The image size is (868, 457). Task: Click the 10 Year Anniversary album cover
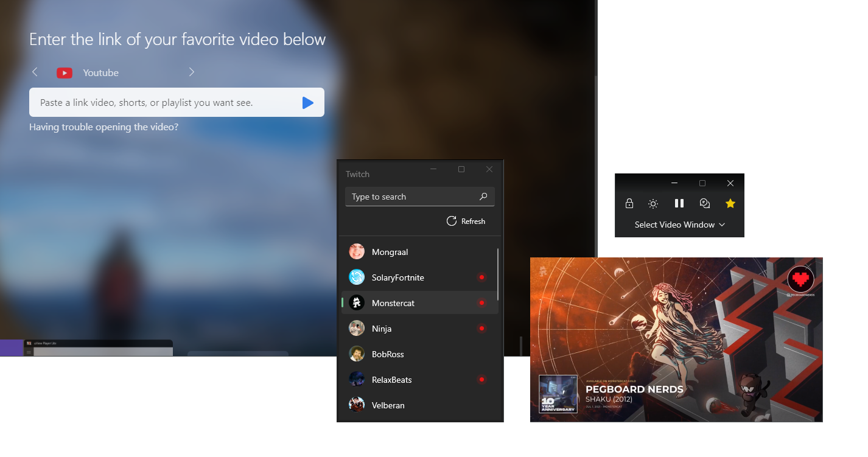[558, 394]
